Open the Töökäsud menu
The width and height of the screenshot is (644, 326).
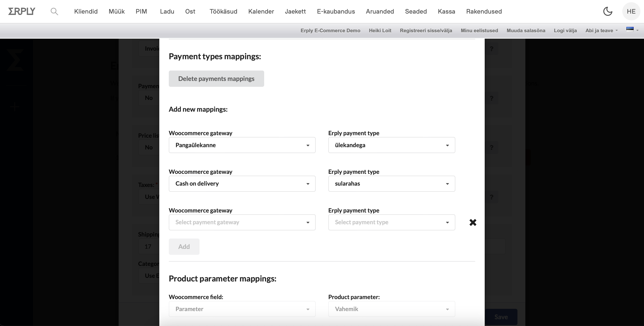click(223, 12)
